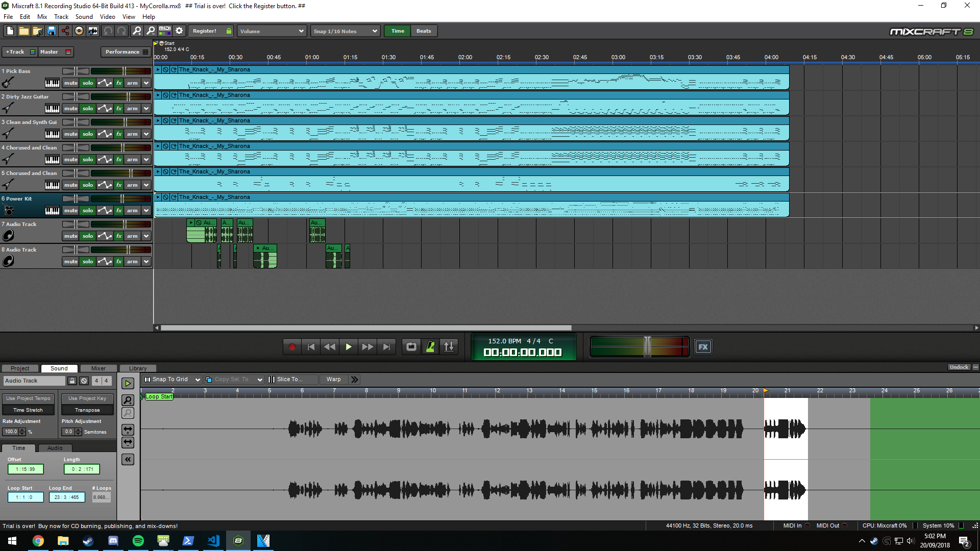The width and height of the screenshot is (980, 551).
Task: Toggle the lock icon in the Sound tab
Action: click(x=72, y=381)
